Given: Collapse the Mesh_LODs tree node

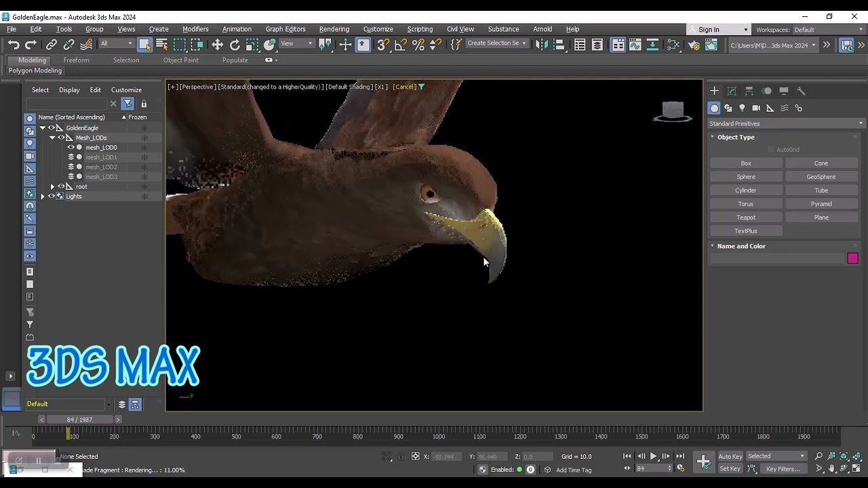Looking at the screenshot, I should pyautogui.click(x=52, y=138).
